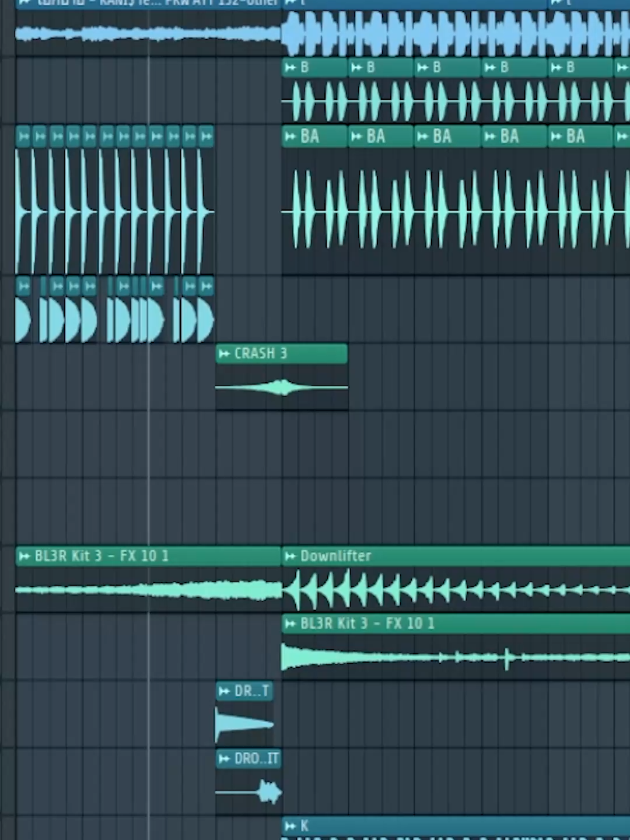Open the Downlifter clip menu icon
This screenshot has width=630, height=840.
coord(290,556)
